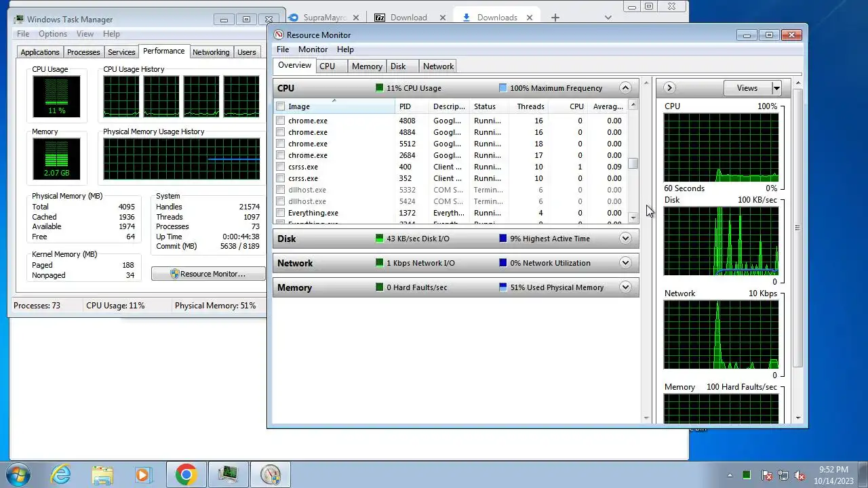Click the green Hard Faults indicator square
This screenshot has height=488, width=868.
point(379,287)
